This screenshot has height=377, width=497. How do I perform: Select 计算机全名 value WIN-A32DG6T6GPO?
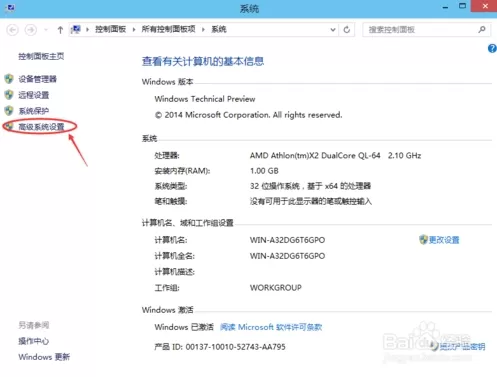(287, 256)
